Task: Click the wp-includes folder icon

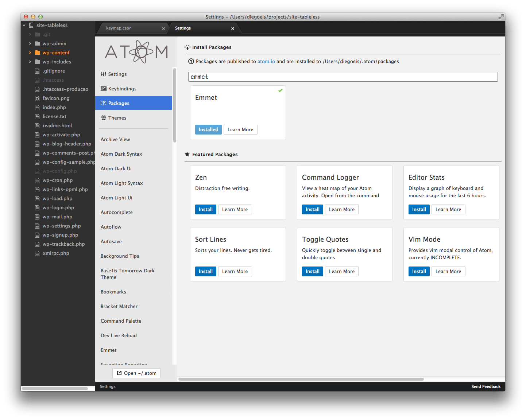Action: coord(38,62)
